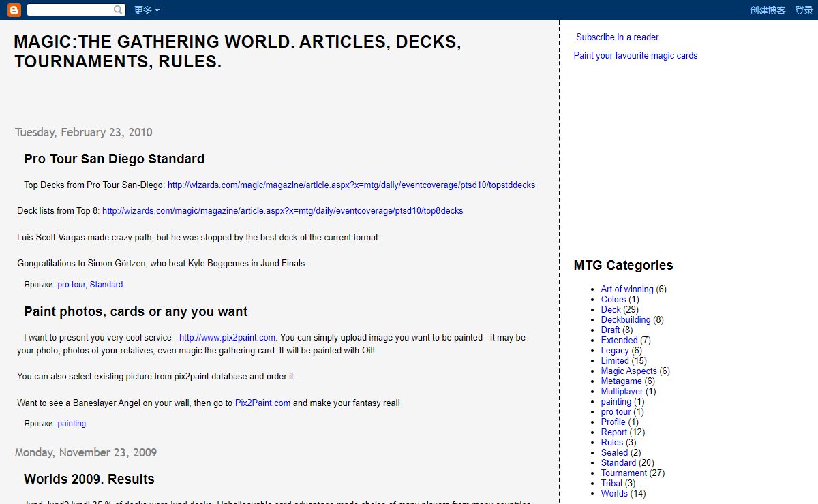The width and height of the screenshot is (818, 504).
Task: Click the Monday, November 23, 2009 date header
Action: click(86, 452)
